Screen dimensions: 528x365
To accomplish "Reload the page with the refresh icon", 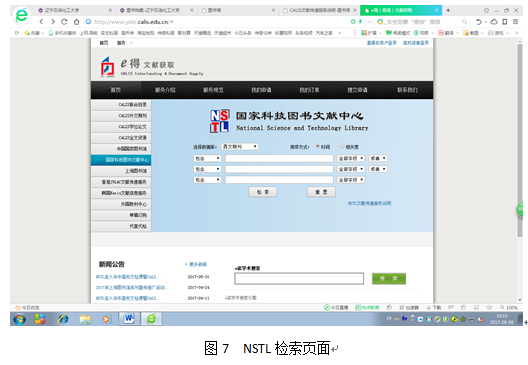I will point(64,22).
